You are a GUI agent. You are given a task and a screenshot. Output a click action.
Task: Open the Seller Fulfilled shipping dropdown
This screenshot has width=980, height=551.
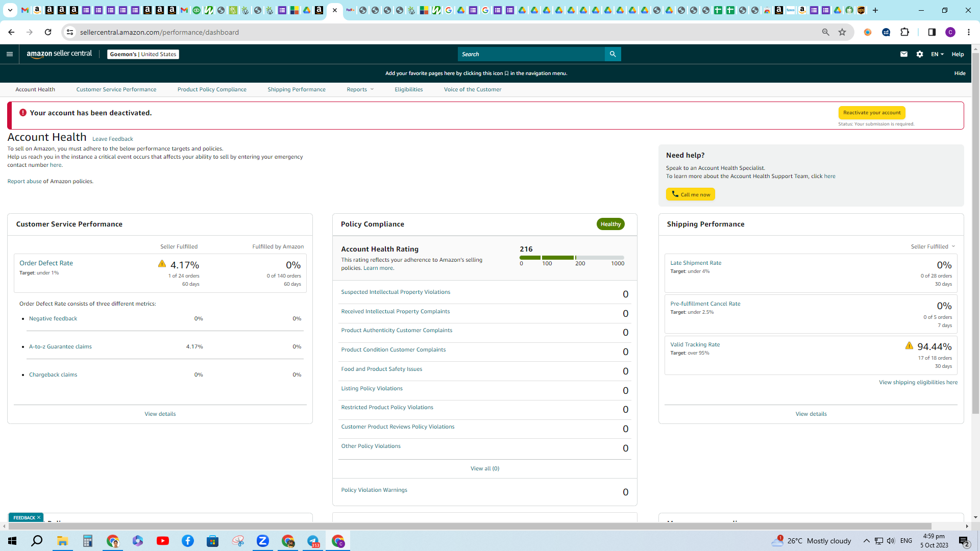[933, 246]
